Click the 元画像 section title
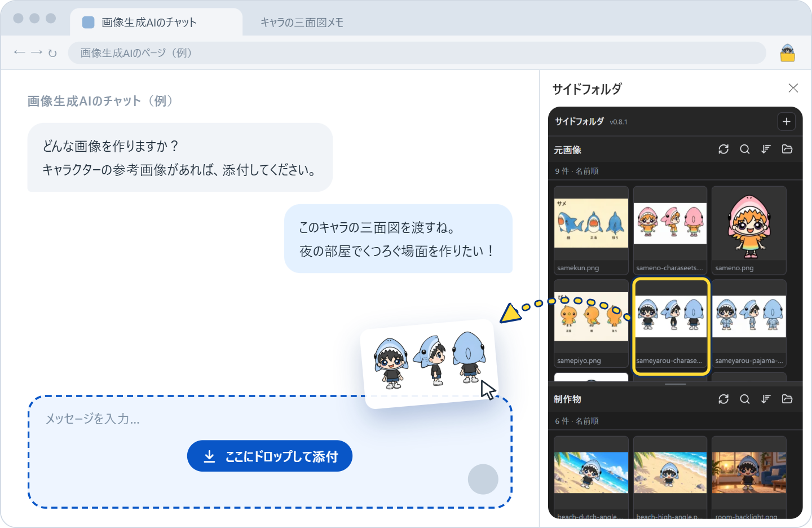 567,149
